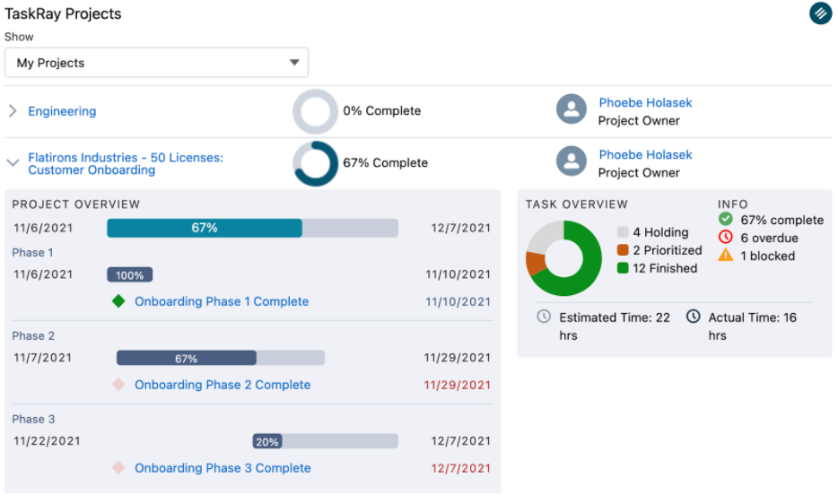Image resolution: width=838 pixels, height=504 pixels.
Task: Click the Phase 3 20% progress bar
Action: 325,441
